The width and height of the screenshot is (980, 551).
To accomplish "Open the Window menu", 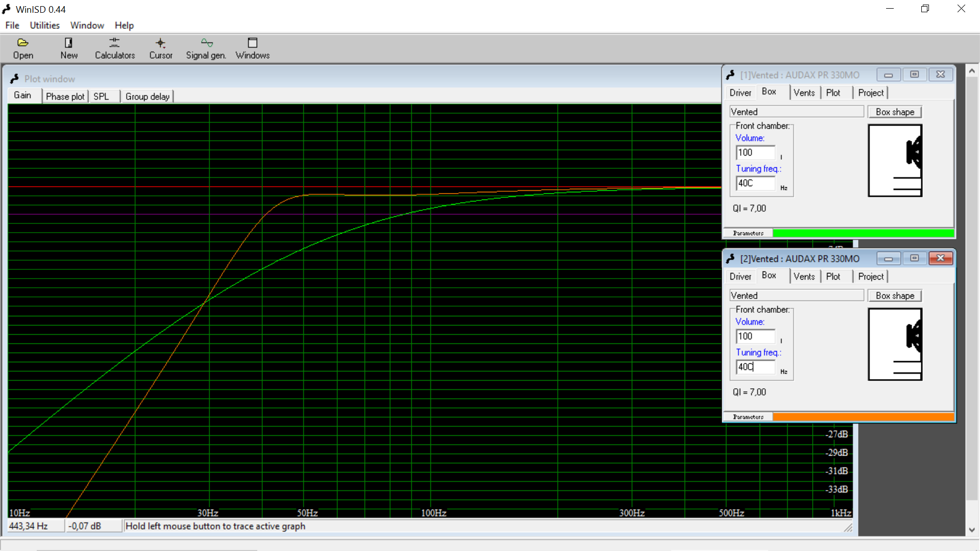I will click(87, 25).
